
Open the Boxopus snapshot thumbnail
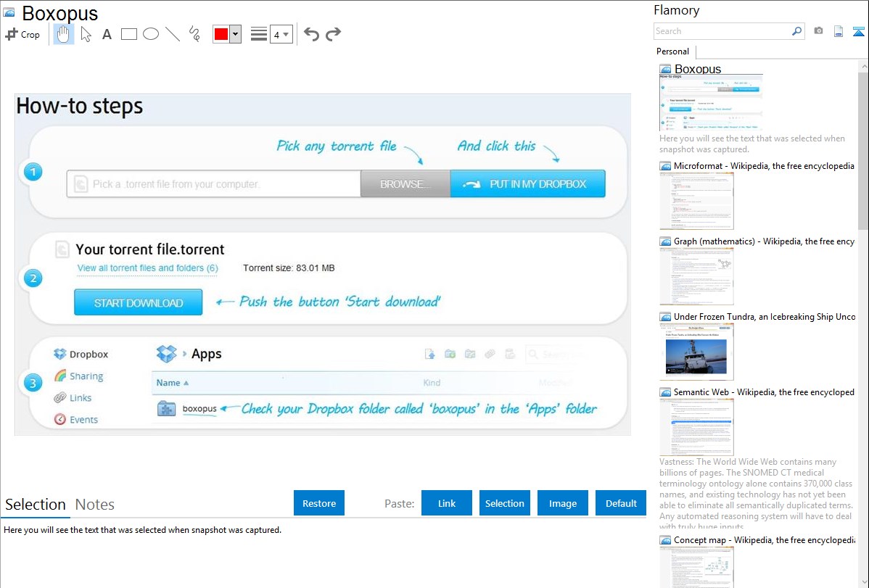pyautogui.click(x=711, y=103)
